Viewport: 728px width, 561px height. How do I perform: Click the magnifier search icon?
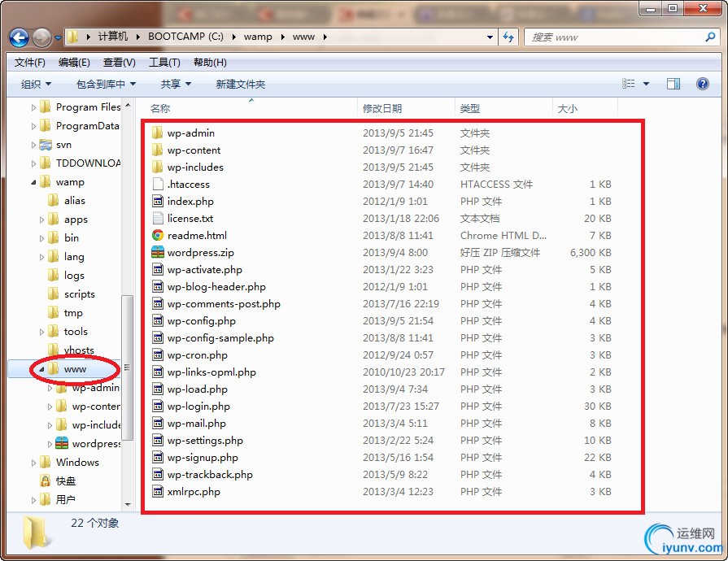point(710,37)
